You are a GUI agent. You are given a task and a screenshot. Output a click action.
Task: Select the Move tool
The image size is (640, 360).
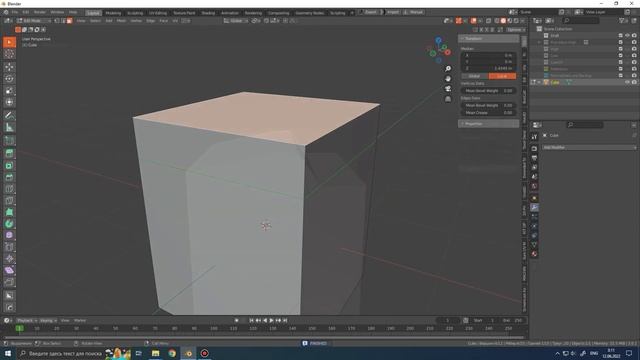[9, 67]
